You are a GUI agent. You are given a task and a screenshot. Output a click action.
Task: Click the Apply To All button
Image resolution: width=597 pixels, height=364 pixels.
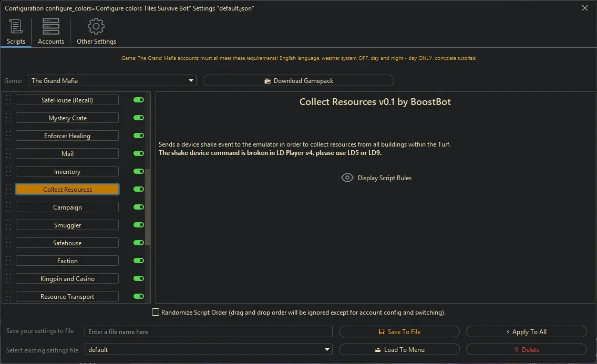(x=526, y=331)
